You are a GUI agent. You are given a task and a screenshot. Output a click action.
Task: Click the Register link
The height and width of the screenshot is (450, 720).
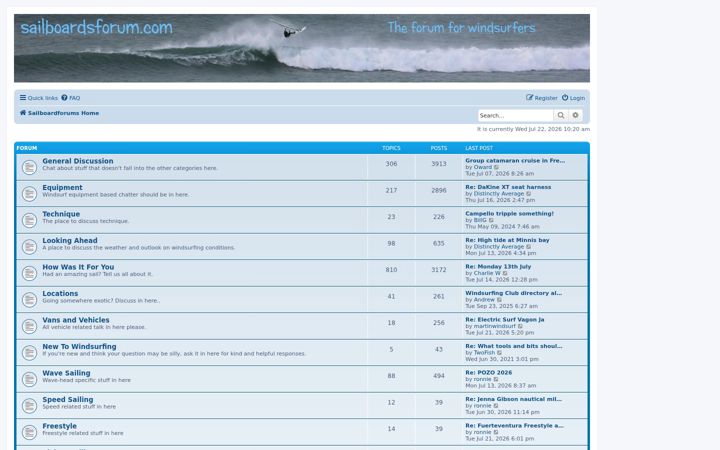[541, 98]
